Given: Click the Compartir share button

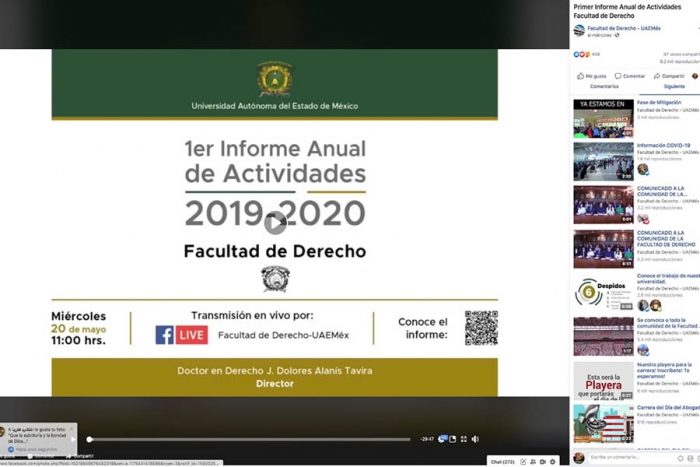Looking at the screenshot, I should coord(669,76).
